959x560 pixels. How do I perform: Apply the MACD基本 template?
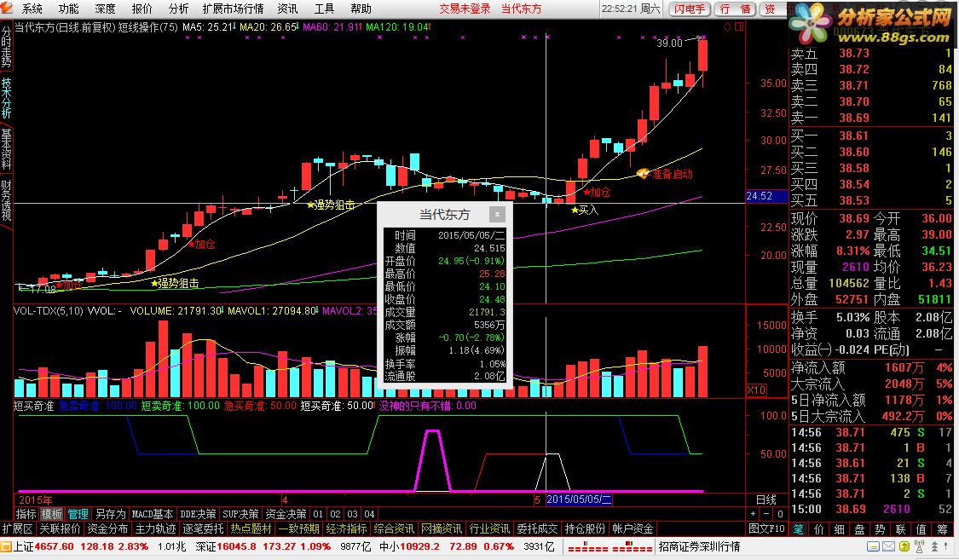click(x=153, y=514)
